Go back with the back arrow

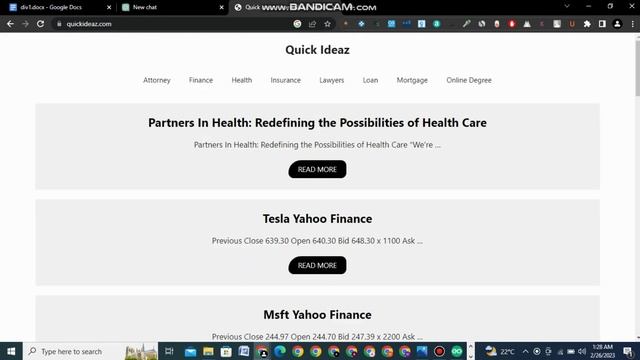coord(10,24)
